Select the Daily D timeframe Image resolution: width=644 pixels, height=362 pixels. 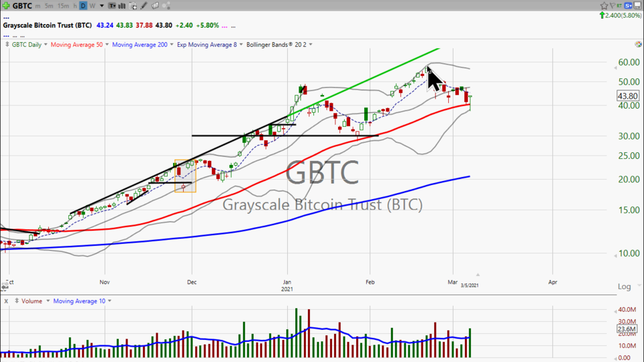coord(83,6)
